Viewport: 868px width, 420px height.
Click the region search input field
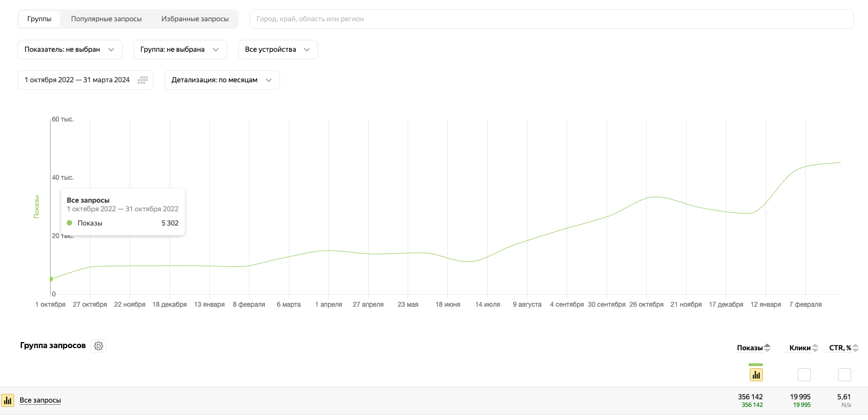(550, 19)
